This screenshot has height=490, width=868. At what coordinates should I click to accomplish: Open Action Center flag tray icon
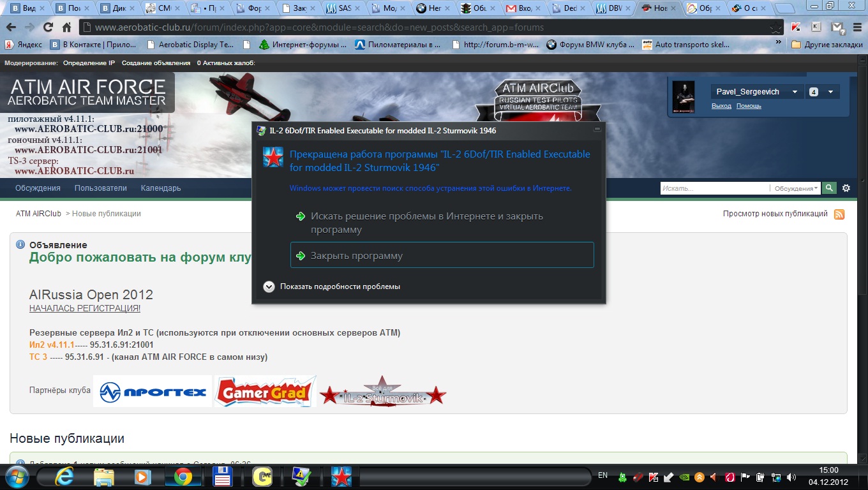click(745, 477)
